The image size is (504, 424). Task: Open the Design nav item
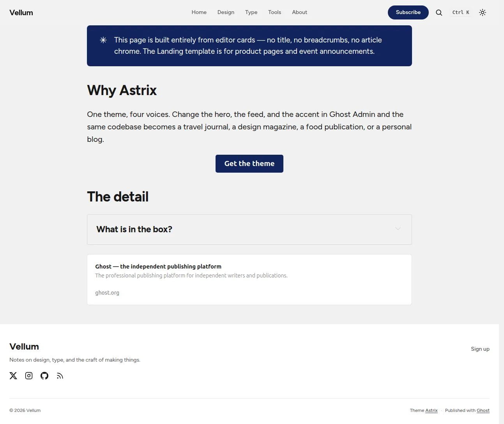[x=226, y=12]
